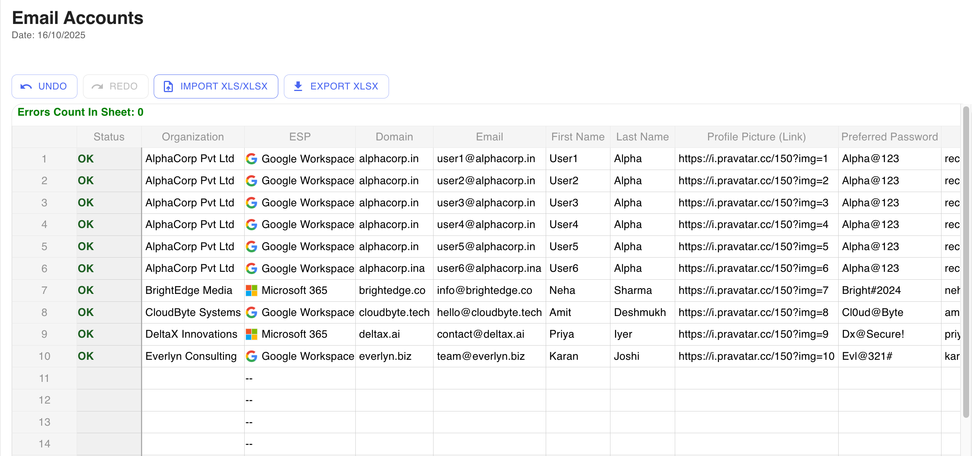Select 'cloudbyte.tech' domain cell

point(394,313)
